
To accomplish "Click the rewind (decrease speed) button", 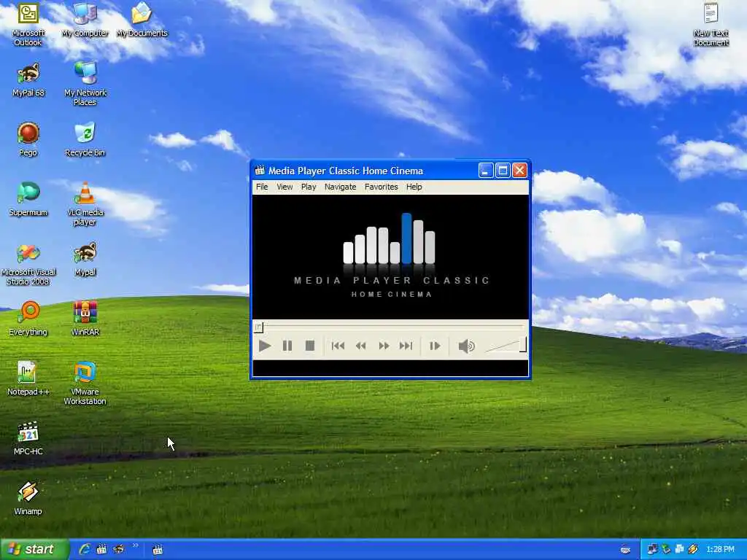I will (360, 346).
